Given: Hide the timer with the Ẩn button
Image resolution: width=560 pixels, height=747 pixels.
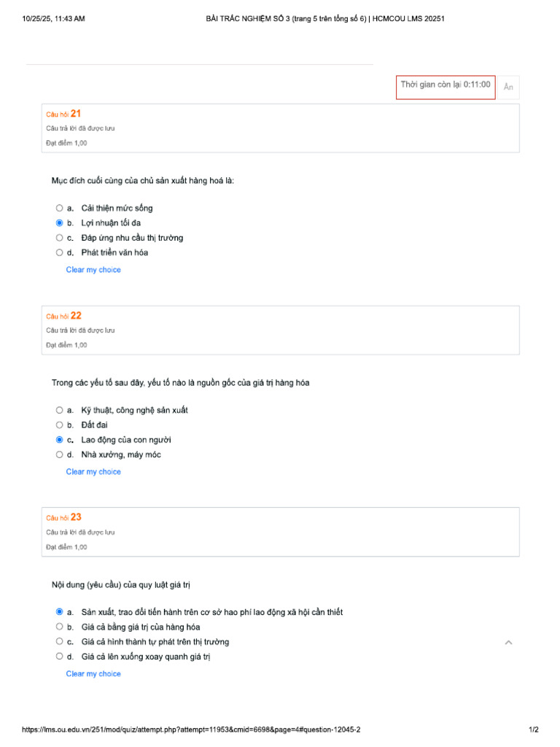Looking at the screenshot, I should point(508,88).
